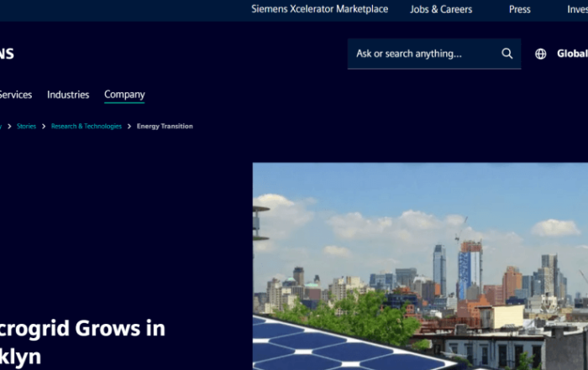588x370 pixels.
Task: Go to Research & Technologies breadcrumb
Action: (x=86, y=127)
